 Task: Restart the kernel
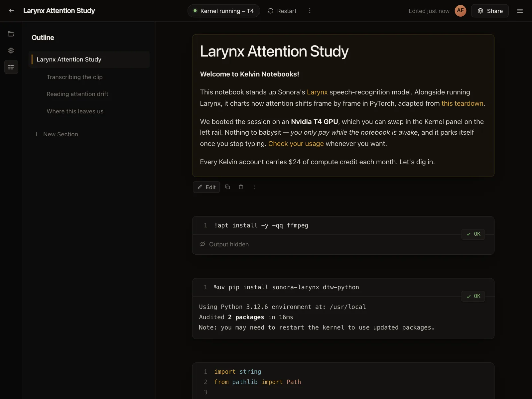pos(282,11)
